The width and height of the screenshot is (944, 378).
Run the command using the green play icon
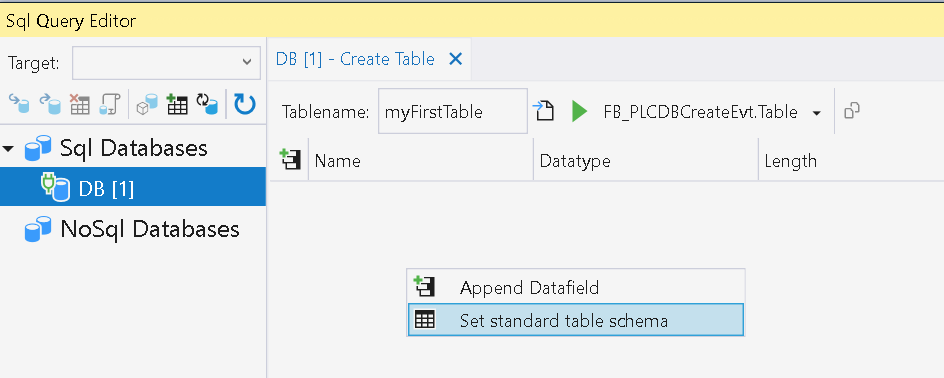coord(579,111)
